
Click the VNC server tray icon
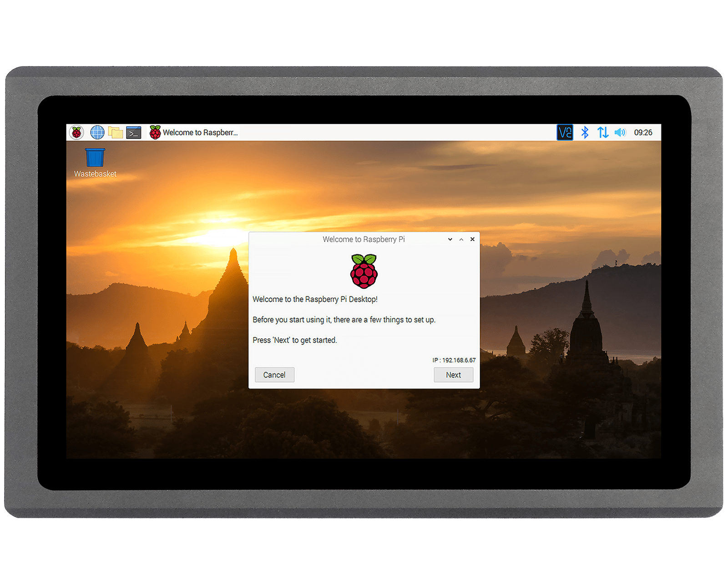[x=565, y=132]
